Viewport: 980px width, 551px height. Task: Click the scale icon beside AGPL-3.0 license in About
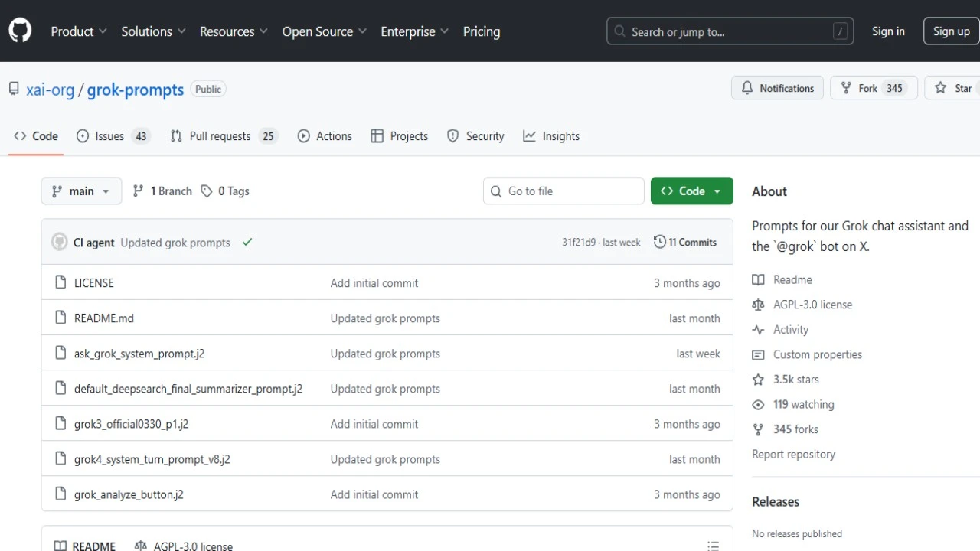click(758, 305)
